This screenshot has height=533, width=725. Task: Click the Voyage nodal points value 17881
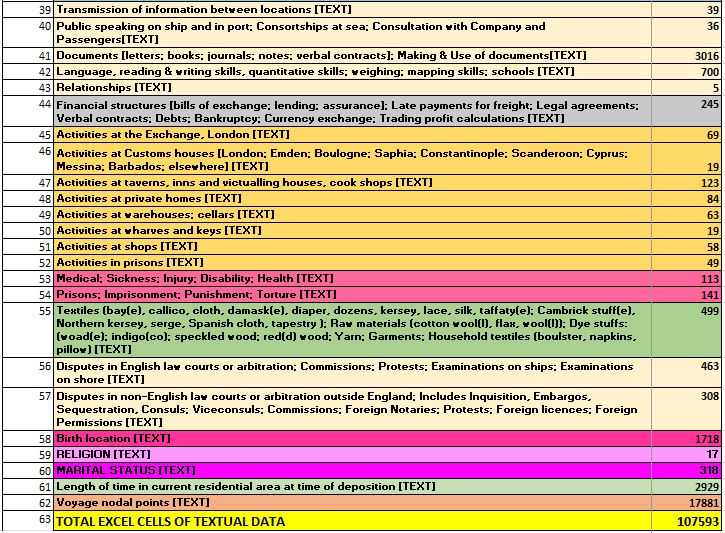pos(686,502)
